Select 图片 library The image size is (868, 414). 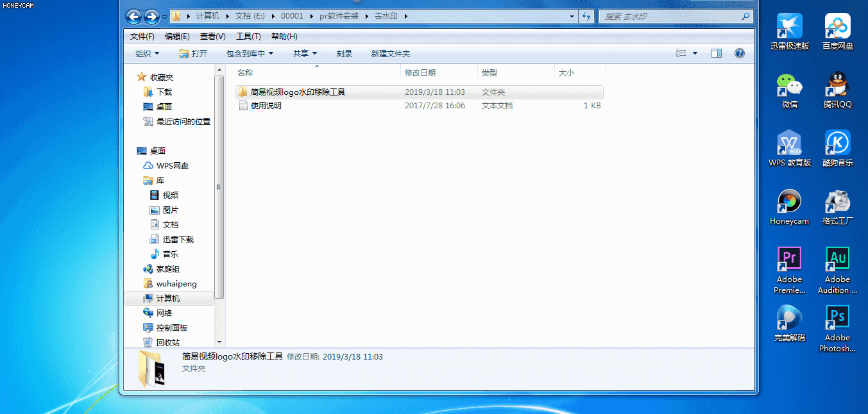[164, 210]
